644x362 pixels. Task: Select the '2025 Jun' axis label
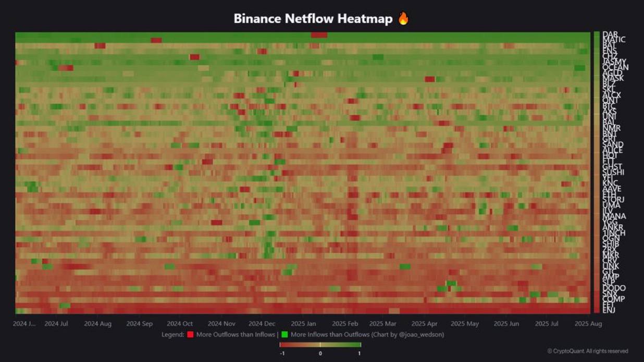[506, 323]
